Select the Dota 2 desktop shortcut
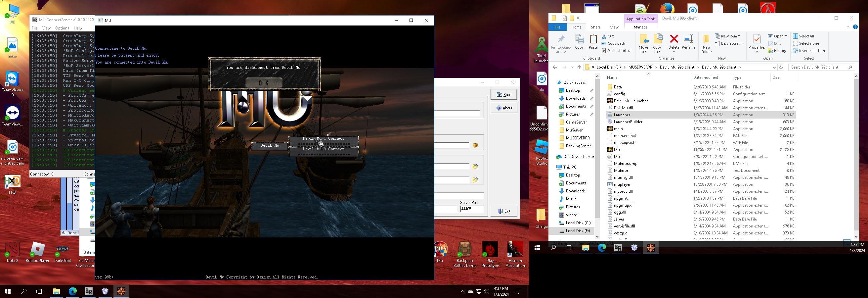Viewport: 868px width, 298px height. click(13, 252)
